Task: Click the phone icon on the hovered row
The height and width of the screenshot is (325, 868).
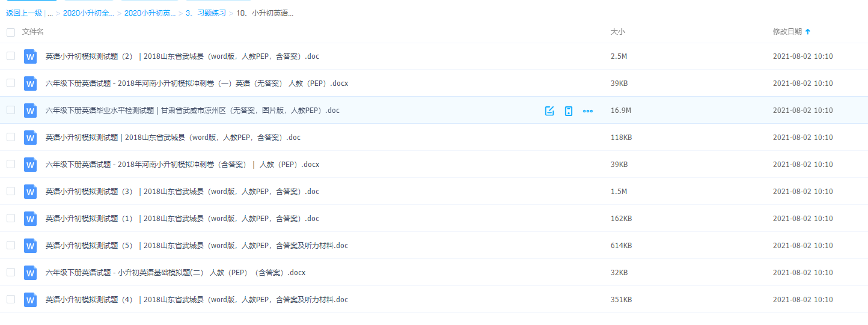Action: [568, 111]
